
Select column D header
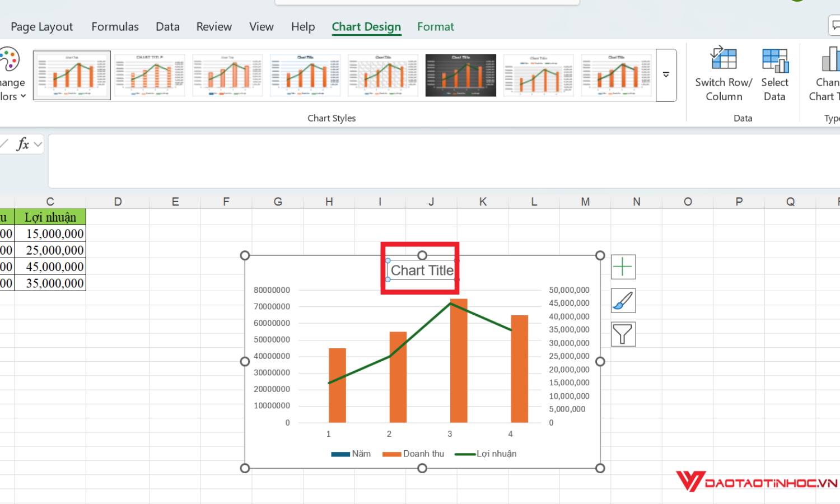click(118, 202)
